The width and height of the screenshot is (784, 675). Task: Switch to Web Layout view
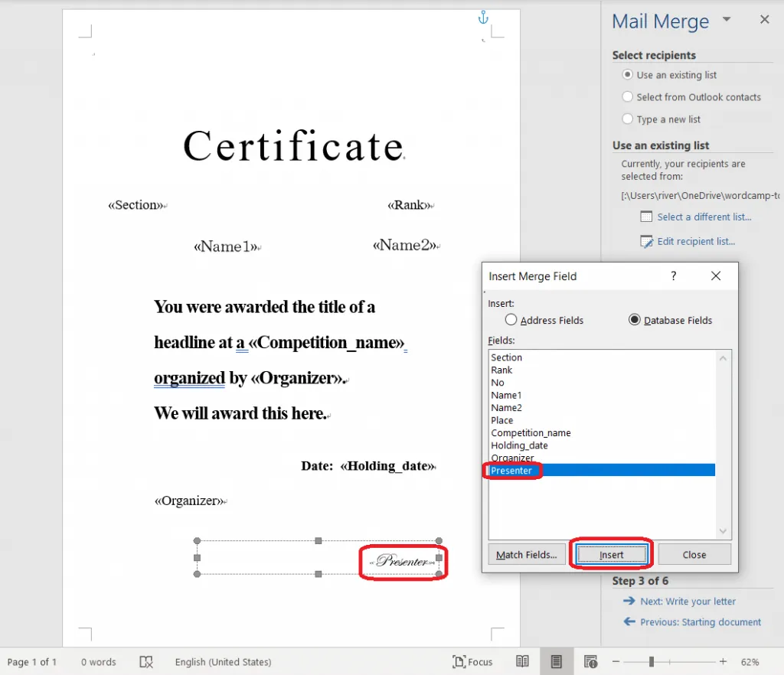(590, 662)
